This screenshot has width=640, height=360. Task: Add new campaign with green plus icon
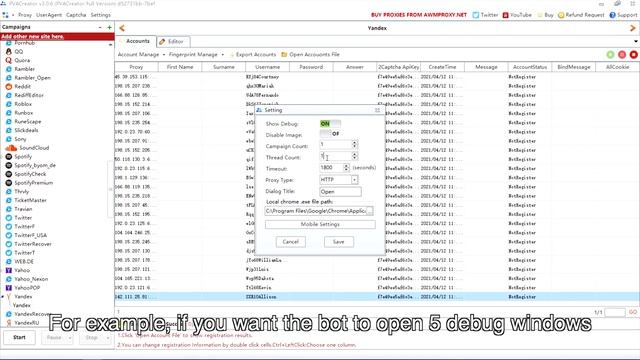(109, 27)
